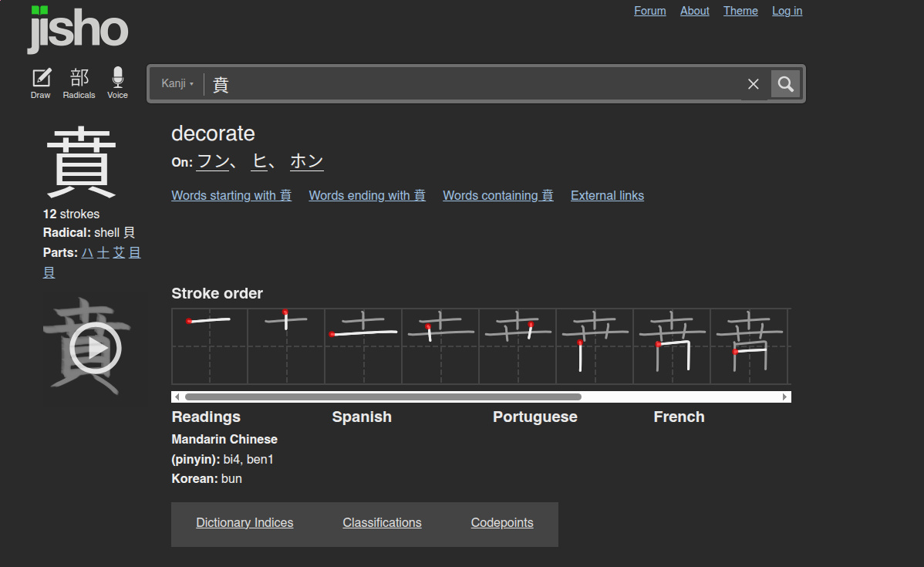Image resolution: width=924 pixels, height=567 pixels.
Task: Switch to Classifications tab
Action: coord(382,523)
